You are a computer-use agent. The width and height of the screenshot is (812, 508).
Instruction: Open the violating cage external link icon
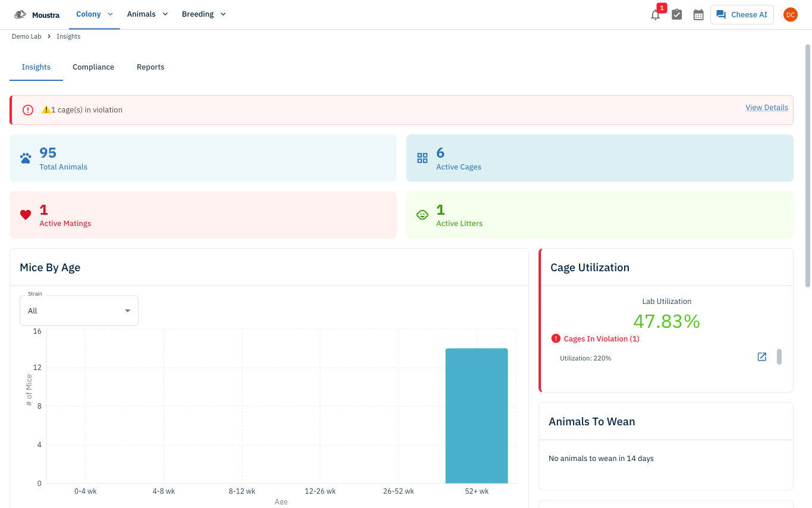pyautogui.click(x=762, y=357)
